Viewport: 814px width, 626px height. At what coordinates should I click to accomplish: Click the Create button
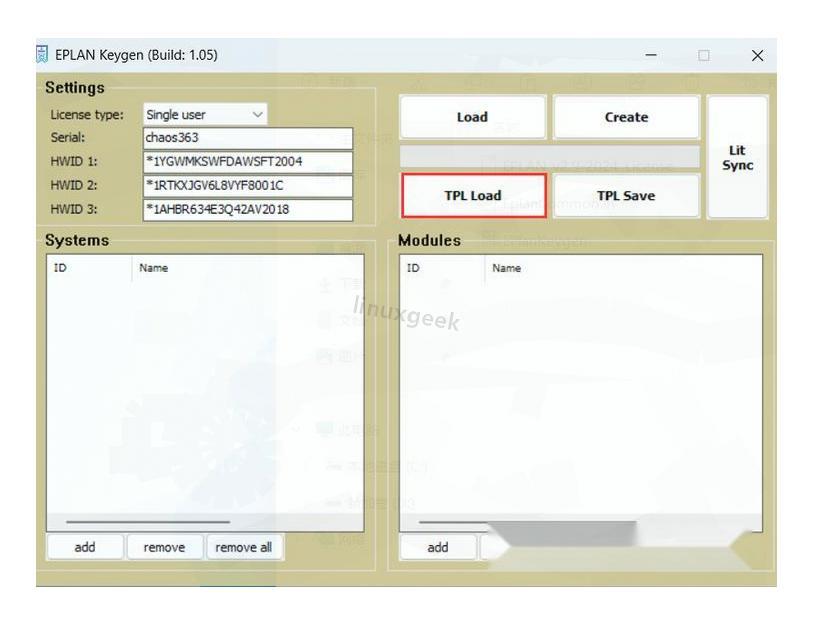point(626,117)
